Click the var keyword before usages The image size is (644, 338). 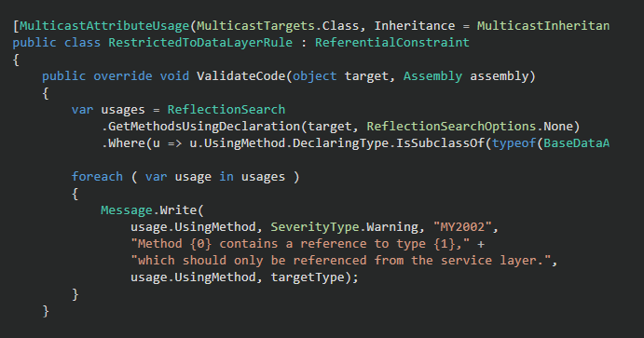point(82,110)
